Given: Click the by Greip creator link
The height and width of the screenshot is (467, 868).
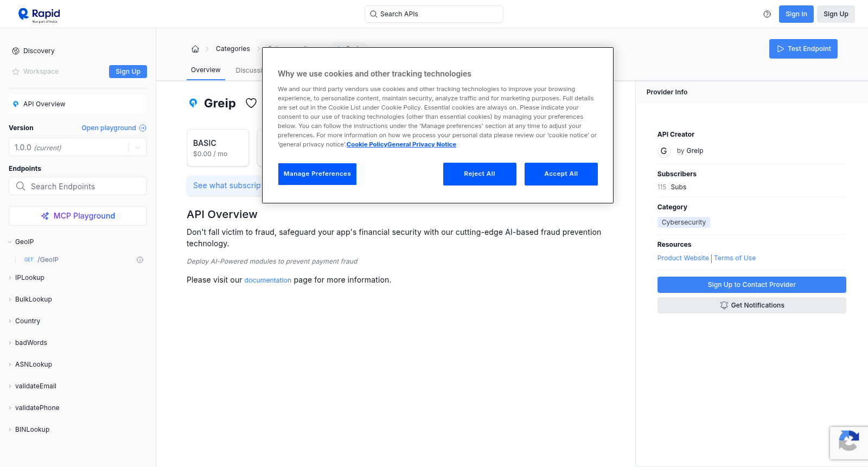Looking at the screenshot, I should pos(690,151).
